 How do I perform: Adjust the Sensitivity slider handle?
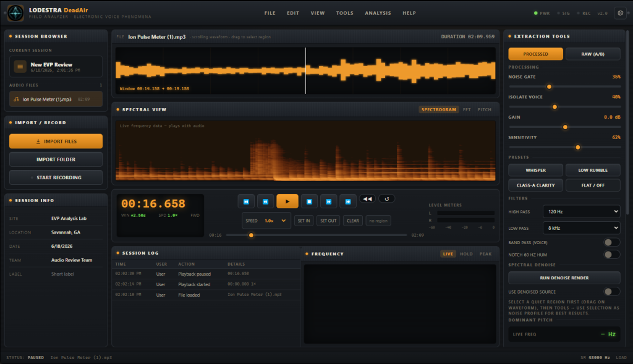578,147
